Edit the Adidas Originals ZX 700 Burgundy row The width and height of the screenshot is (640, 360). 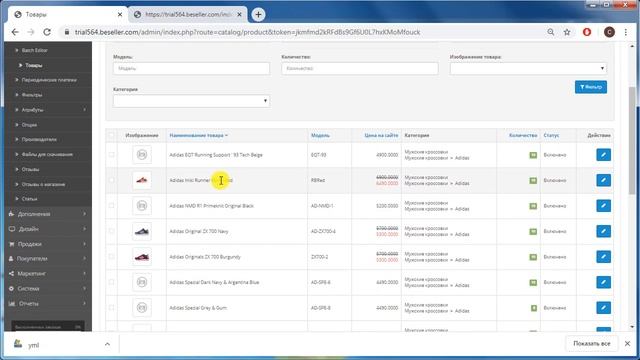click(603, 257)
